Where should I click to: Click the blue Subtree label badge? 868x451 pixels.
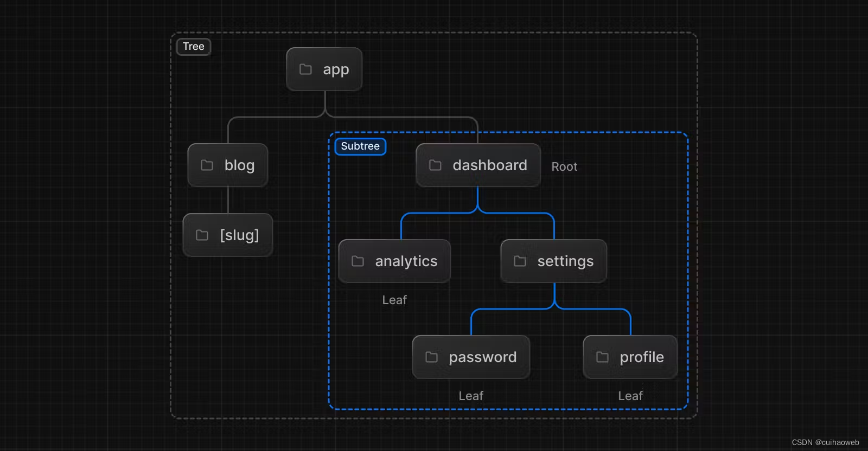360,146
